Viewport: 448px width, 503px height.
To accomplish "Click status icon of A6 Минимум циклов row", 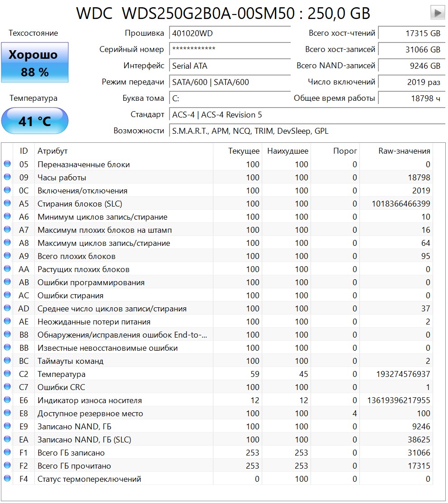I will click(7, 216).
